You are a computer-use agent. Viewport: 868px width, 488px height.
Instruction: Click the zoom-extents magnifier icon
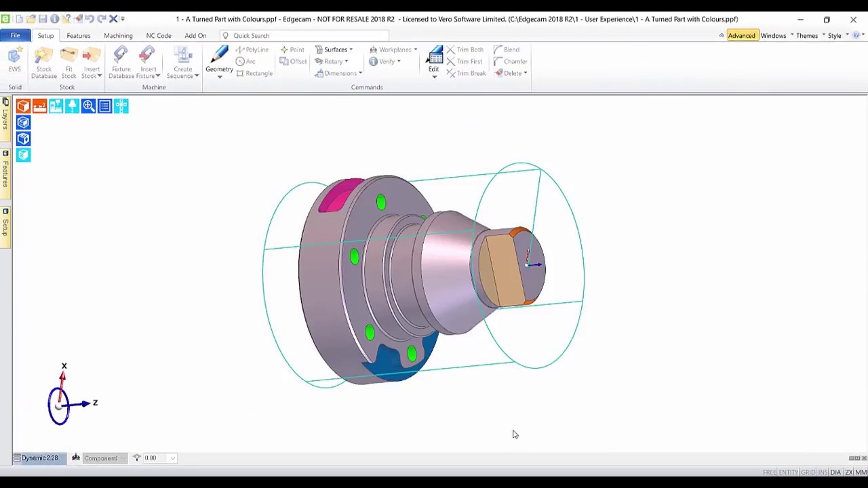pos(88,106)
